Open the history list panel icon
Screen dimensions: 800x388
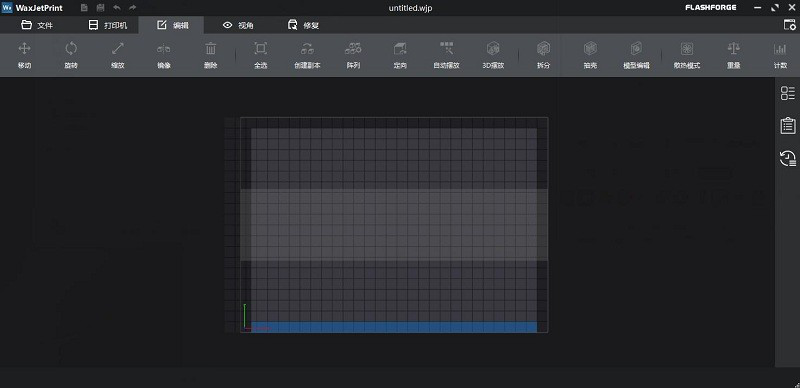tap(788, 158)
